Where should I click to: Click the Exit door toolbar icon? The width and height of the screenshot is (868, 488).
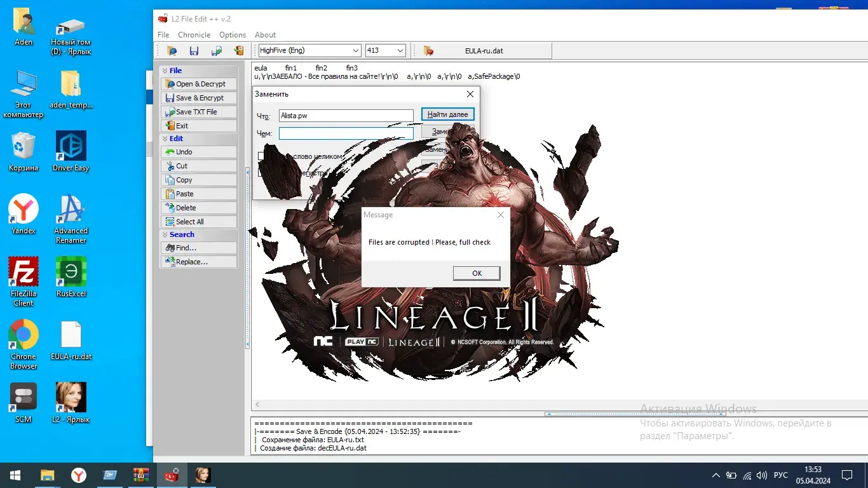click(x=239, y=51)
